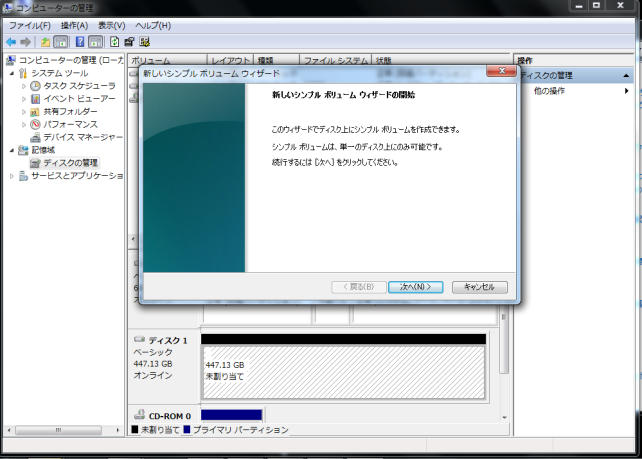Select ディスクの管理 in the tree
Image resolution: width=642 pixels, height=459 pixels.
(x=70, y=163)
